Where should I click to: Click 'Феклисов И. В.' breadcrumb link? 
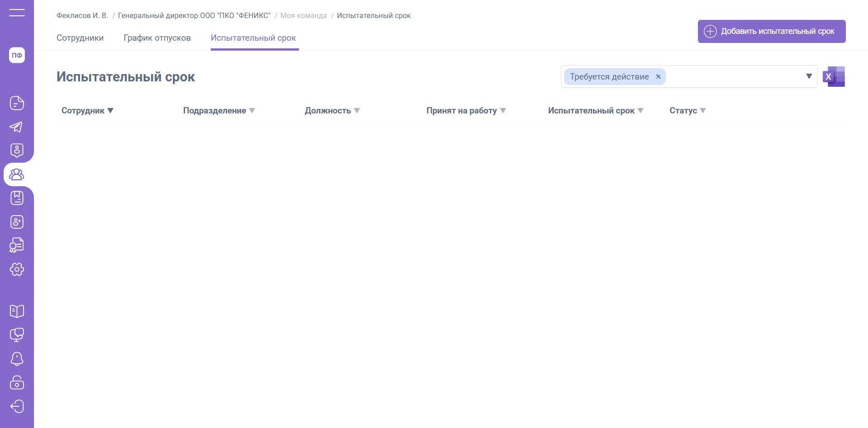point(82,16)
